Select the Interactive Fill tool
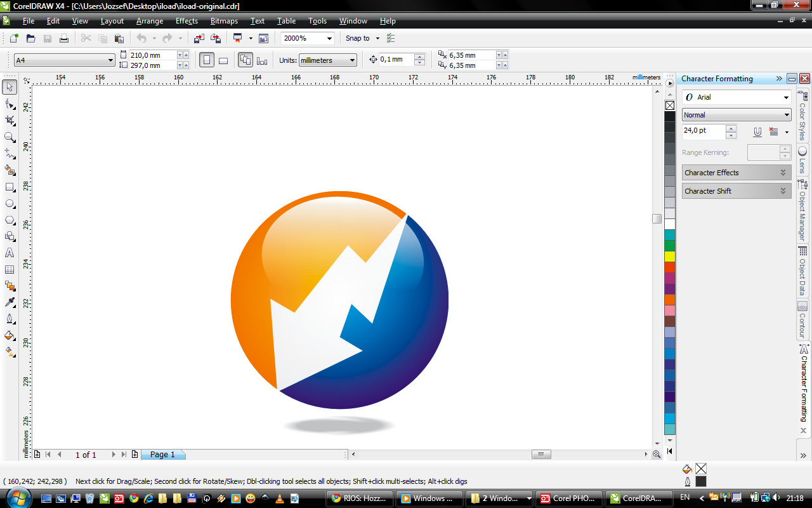Screen dimensions: 812x508 10,352
